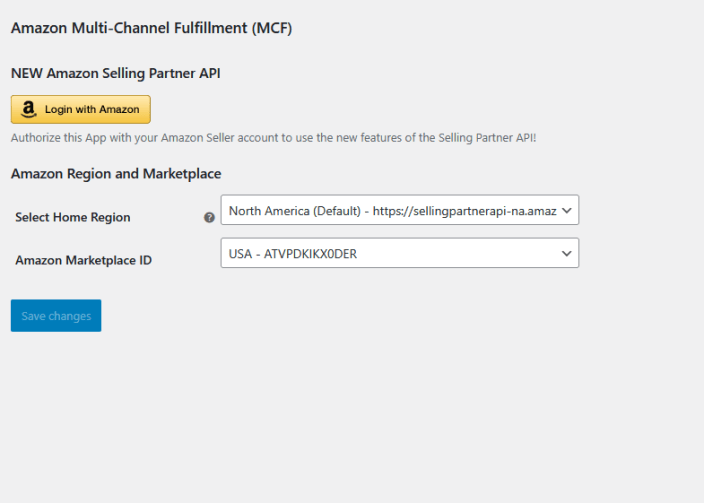
Task: Click the help icon beside Select Home Region
Action: point(209,218)
